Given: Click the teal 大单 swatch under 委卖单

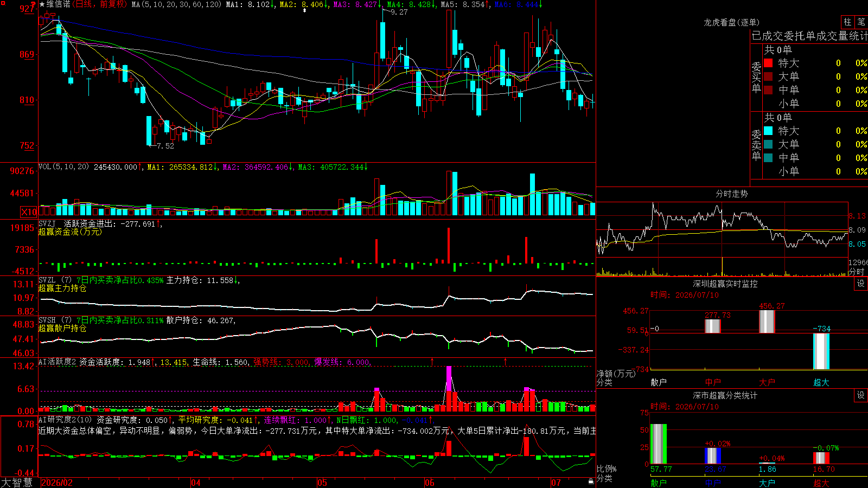Looking at the screenshot, I should pyautogui.click(x=768, y=144).
